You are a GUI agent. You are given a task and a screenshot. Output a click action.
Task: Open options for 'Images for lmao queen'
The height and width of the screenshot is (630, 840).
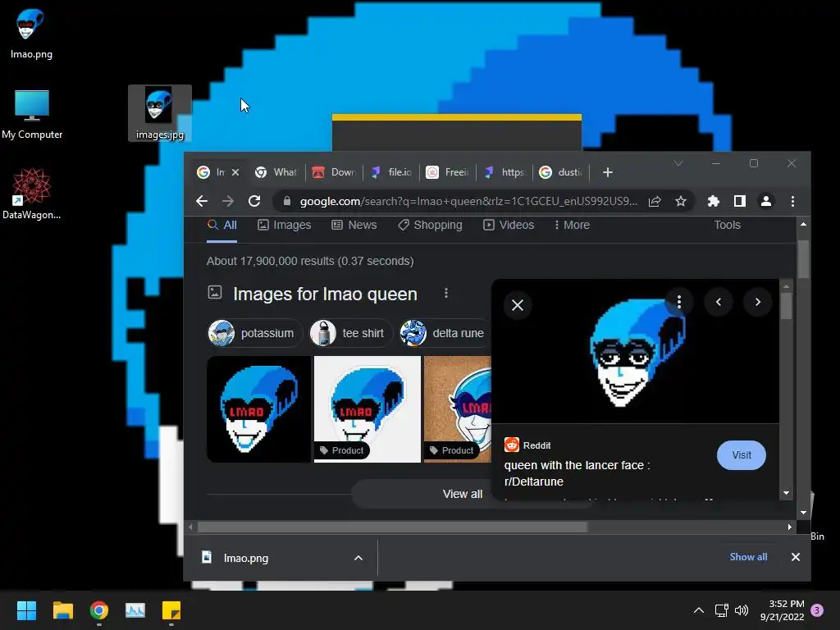445,293
